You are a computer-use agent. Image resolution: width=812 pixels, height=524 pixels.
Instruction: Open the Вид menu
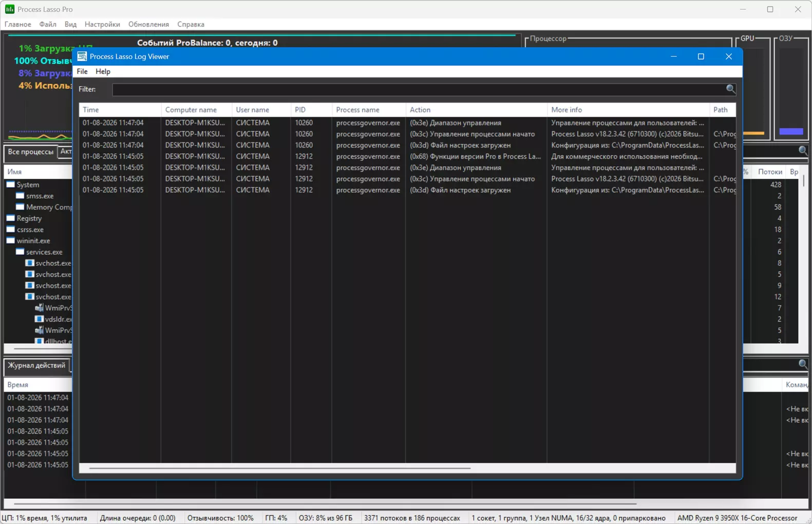70,24
